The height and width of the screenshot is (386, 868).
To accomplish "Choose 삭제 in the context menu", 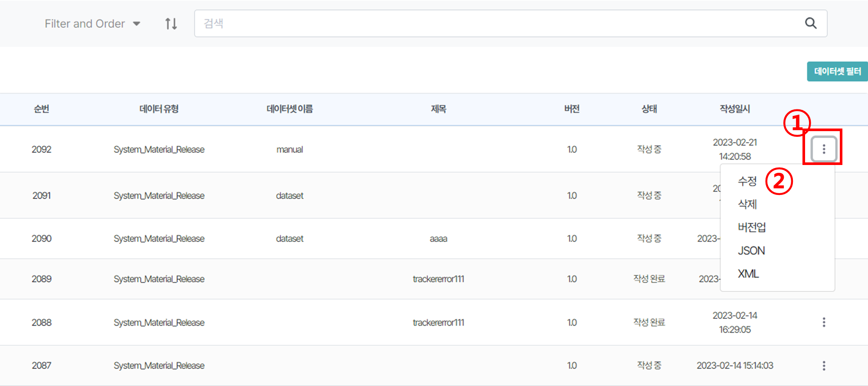I will 747,204.
